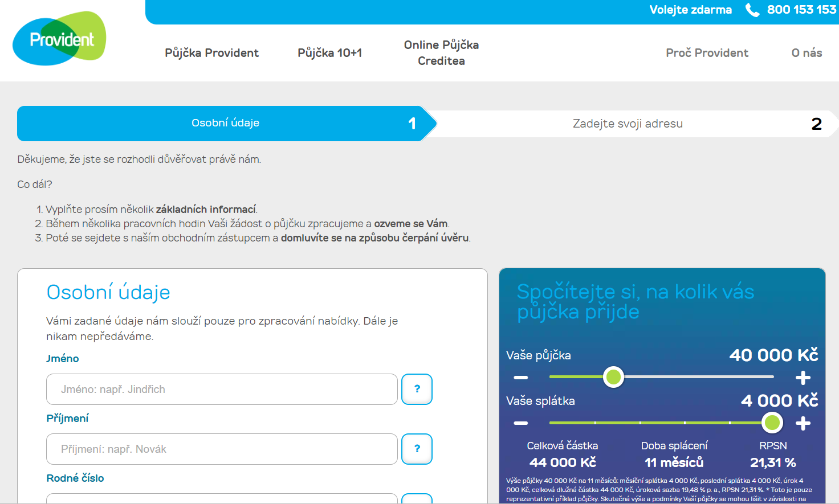Click the Co dál? text
Viewport: 839px width, 504px height.
pos(35,184)
